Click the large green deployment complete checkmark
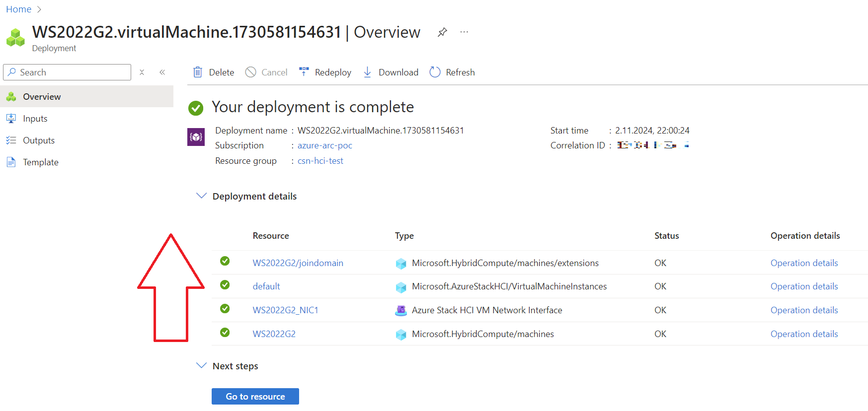 [196, 108]
